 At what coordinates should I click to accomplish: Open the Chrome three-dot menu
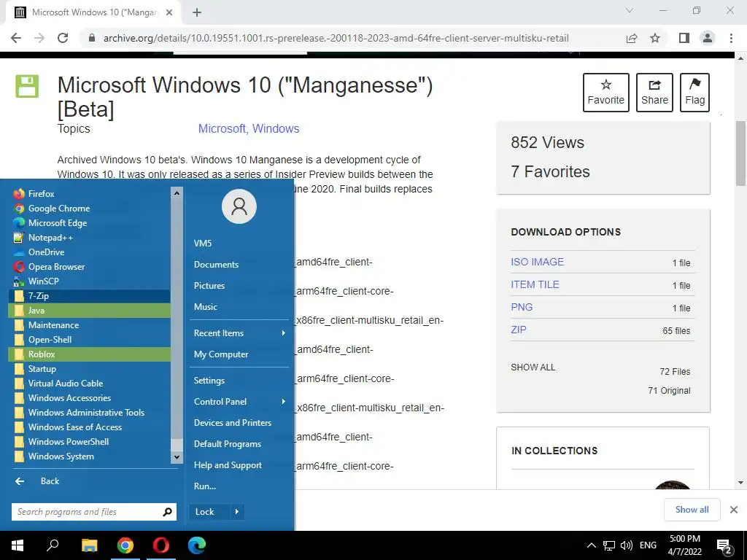point(731,38)
